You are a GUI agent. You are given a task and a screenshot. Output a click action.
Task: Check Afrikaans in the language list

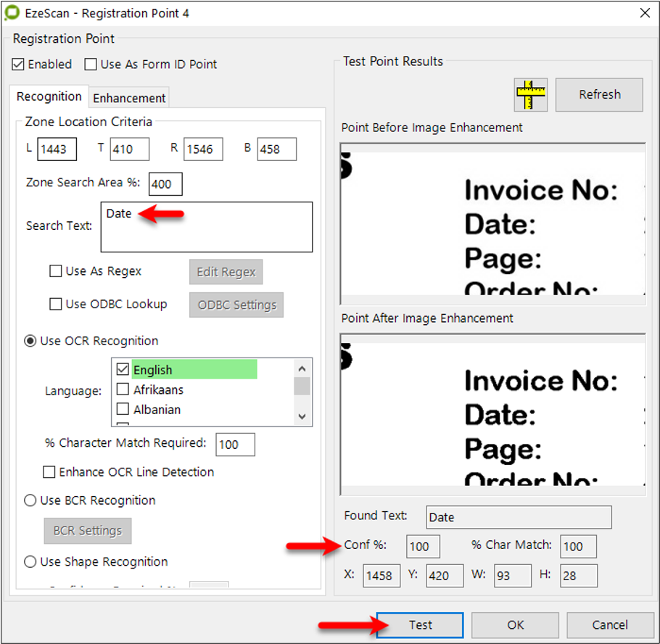[123, 390]
